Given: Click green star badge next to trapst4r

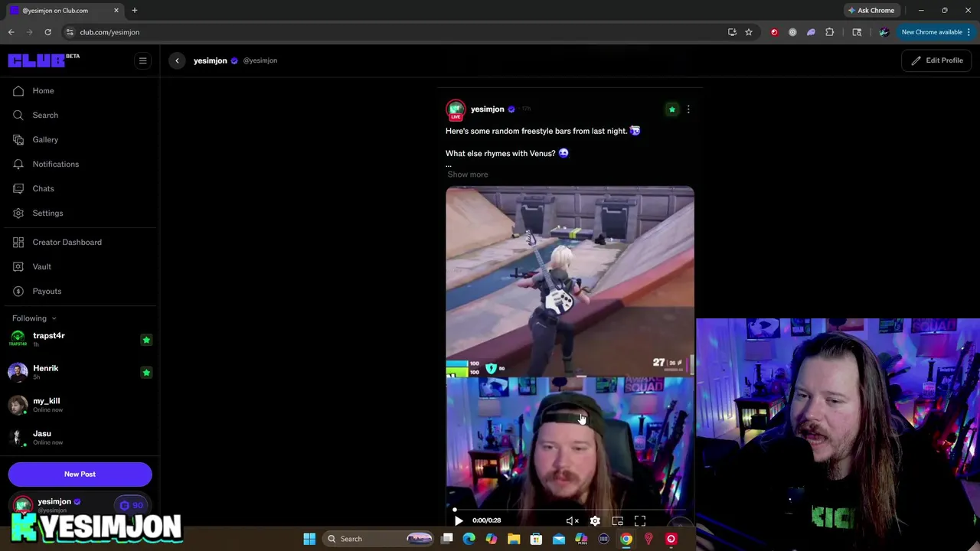Looking at the screenshot, I should 146,340.
